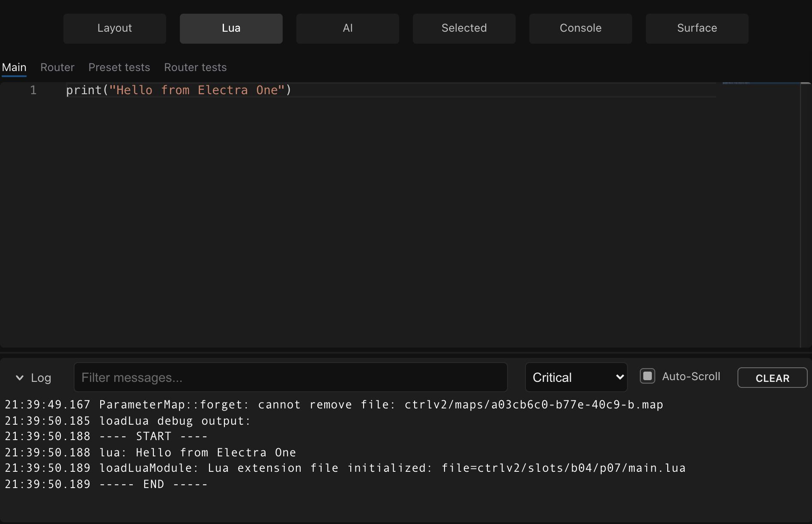This screenshot has height=524, width=812.
Task: Go to the Console tab
Action: tap(581, 28)
